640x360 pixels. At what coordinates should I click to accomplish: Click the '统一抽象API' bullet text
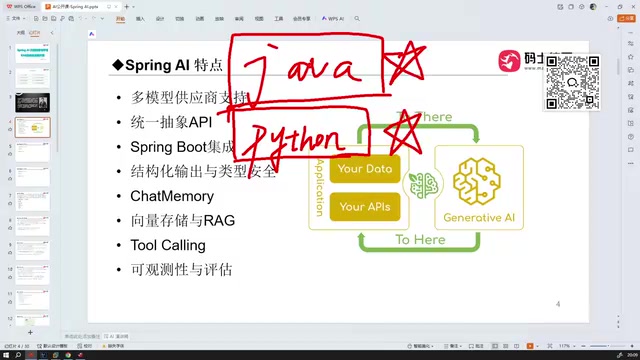point(171,122)
